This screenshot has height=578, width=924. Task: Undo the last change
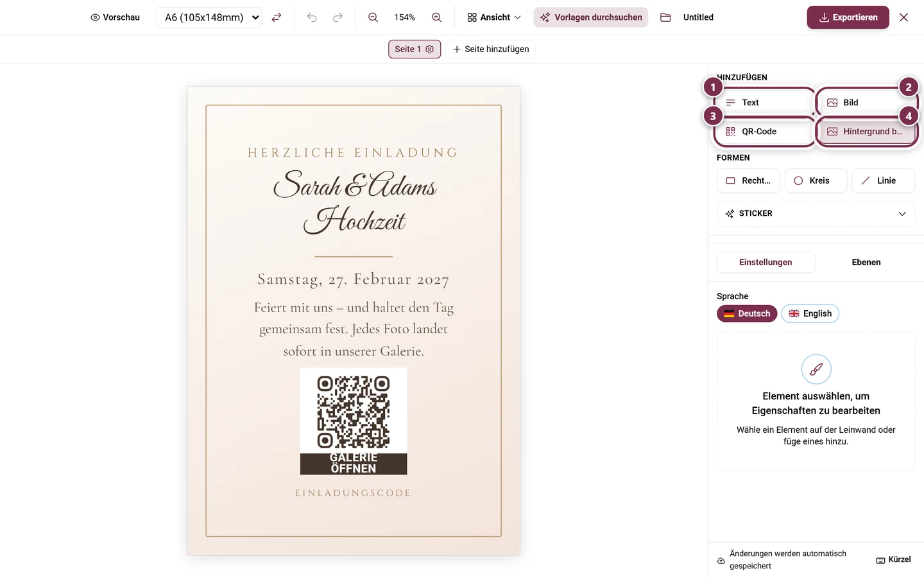(x=312, y=17)
